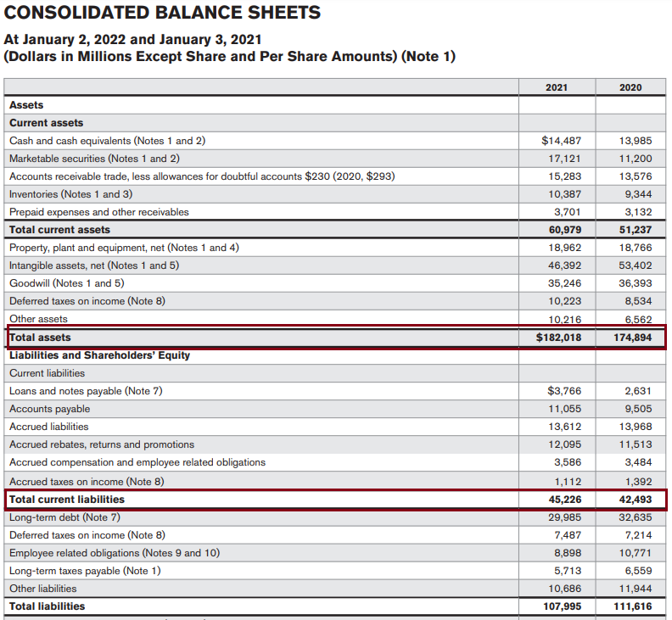Select the Total current liabilities row label
672x620 pixels.
(x=67, y=500)
